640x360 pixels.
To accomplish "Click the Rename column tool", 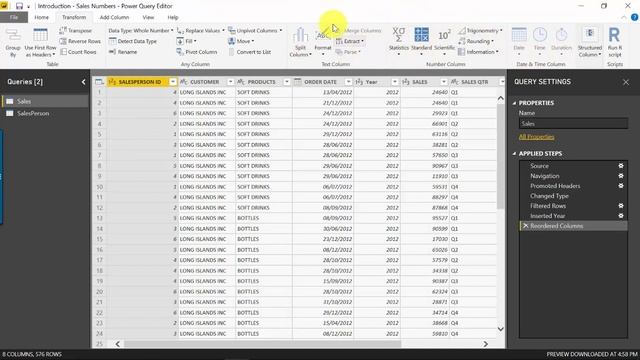I will pyautogui.click(x=123, y=52).
